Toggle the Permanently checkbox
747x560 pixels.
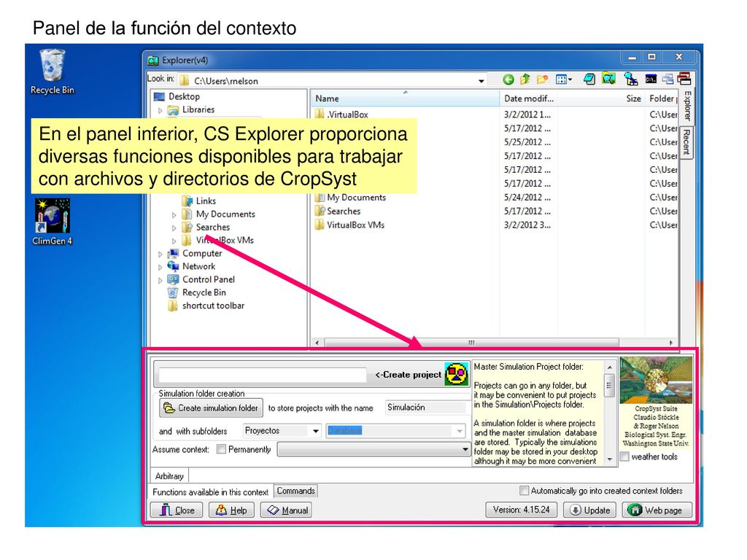221,449
